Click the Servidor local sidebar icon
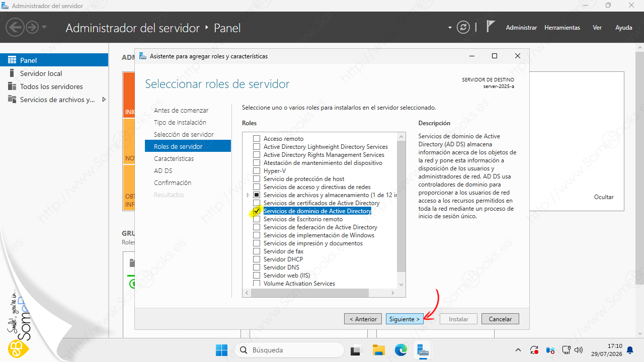Image resolution: width=644 pixels, height=362 pixels. (12, 73)
